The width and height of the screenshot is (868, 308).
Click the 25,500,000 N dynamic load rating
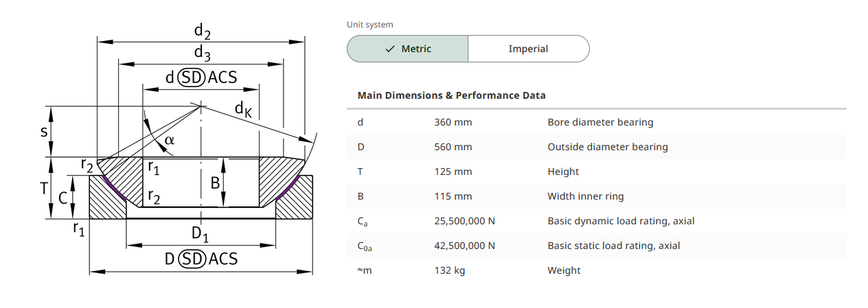[465, 221]
